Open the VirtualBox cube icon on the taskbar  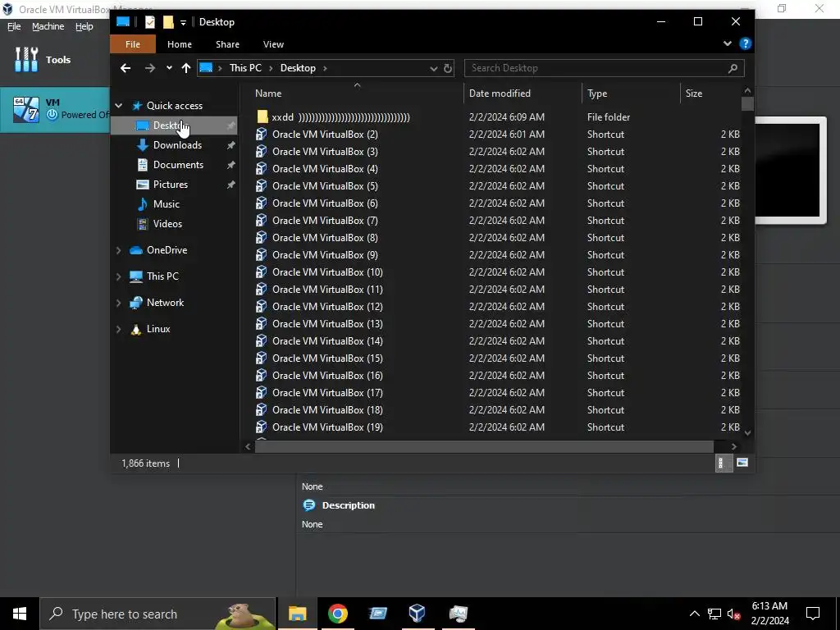pyautogui.click(x=417, y=614)
